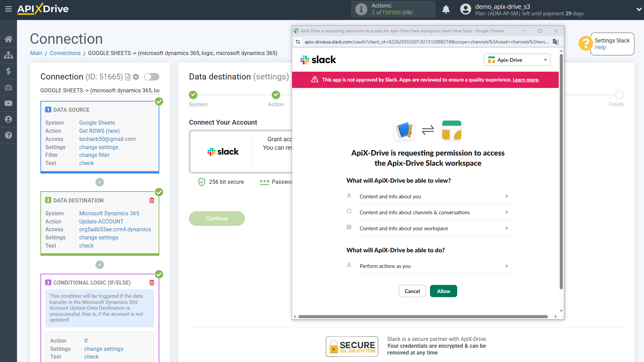Click the Slack popup URL address bar
The image size is (644, 362).
(x=426, y=42)
